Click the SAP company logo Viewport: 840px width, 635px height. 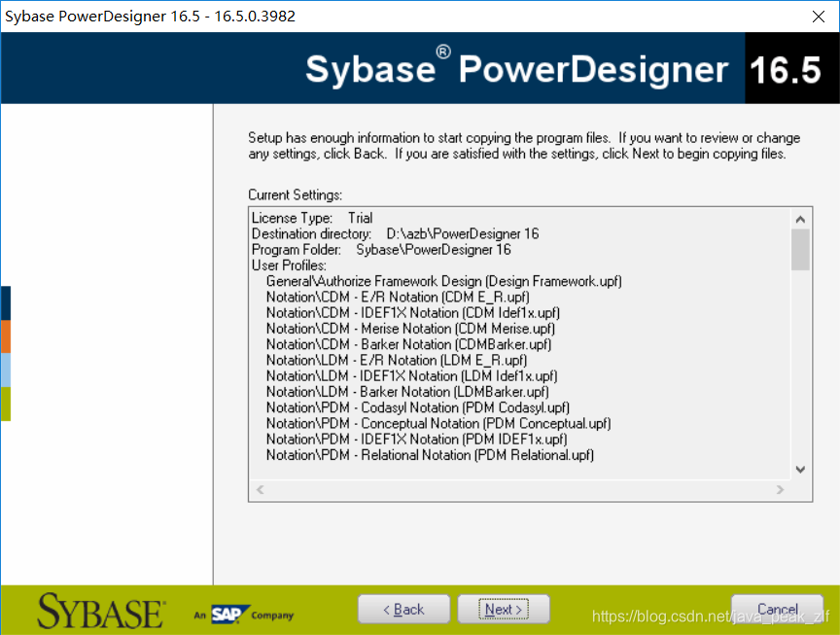click(244, 615)
